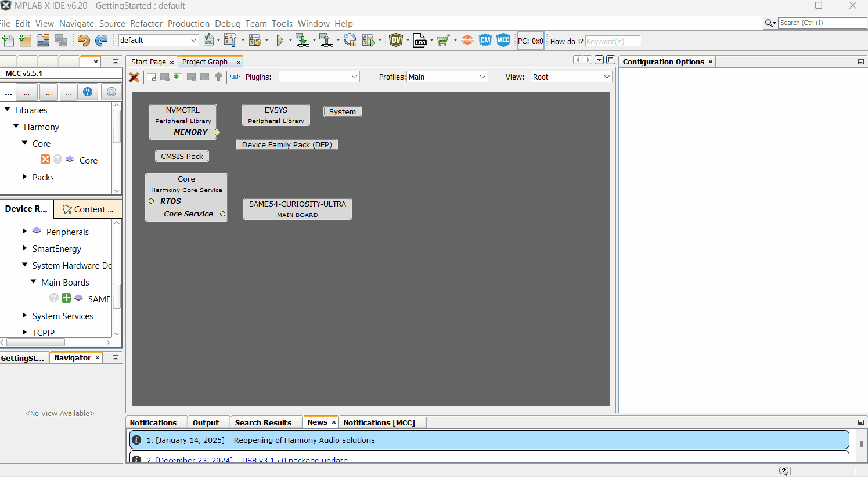
Task: Open the dropdown arrow next to Run icon
Action: point(291,40)
